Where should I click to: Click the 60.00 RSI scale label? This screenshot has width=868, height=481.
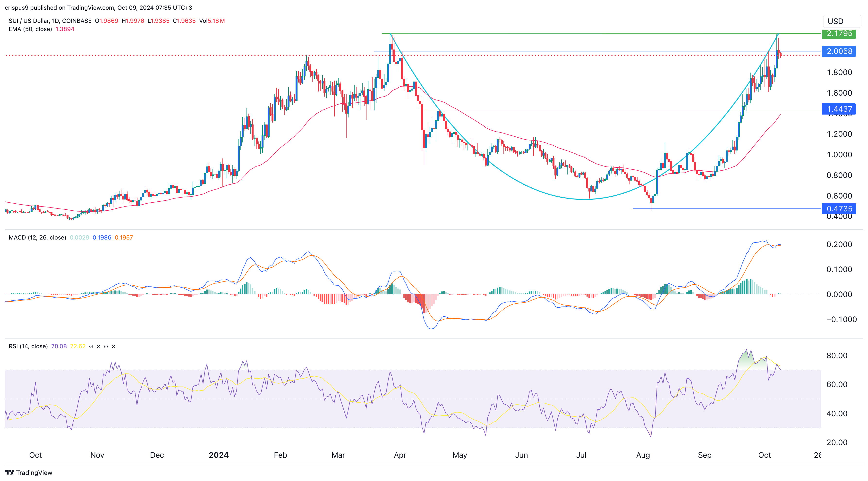(837, 384)
